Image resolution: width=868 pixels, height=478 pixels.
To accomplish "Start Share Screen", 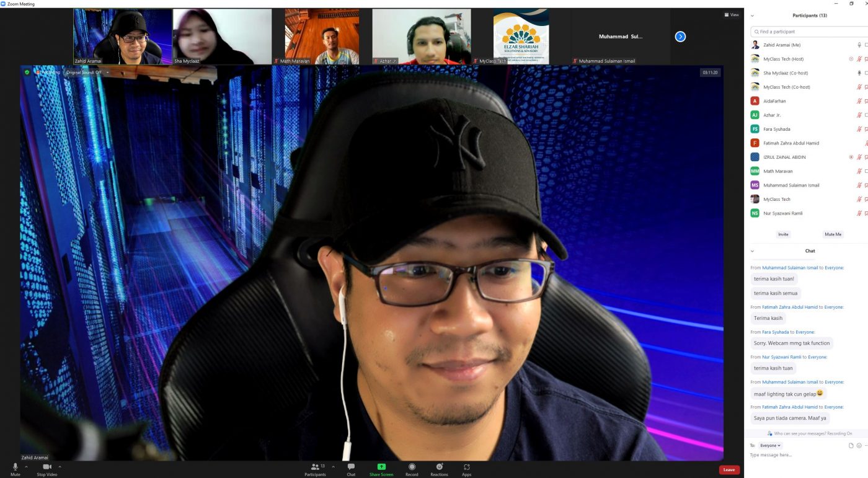I will (381, 467).
